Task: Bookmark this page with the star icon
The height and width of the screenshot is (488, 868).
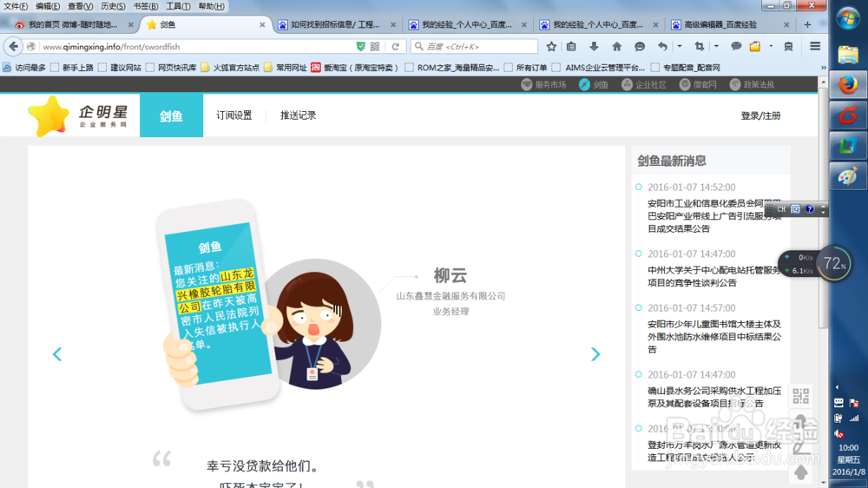Action: pyautogui.click(x=551, y=47)
